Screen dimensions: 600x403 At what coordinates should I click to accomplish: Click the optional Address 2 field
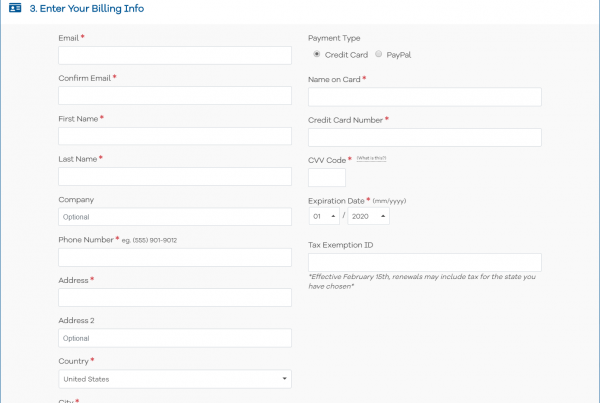175,338
